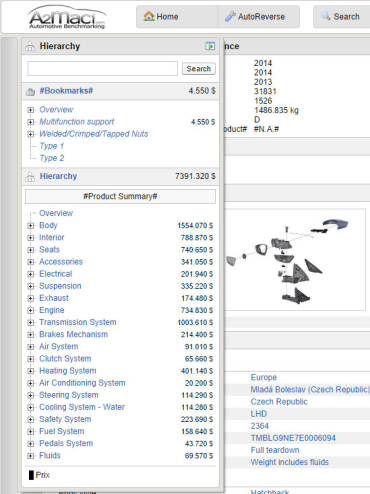Screen dimensions: 370x494
Task: Expand the Fluids tree node
Action: [x=31, y=456]
